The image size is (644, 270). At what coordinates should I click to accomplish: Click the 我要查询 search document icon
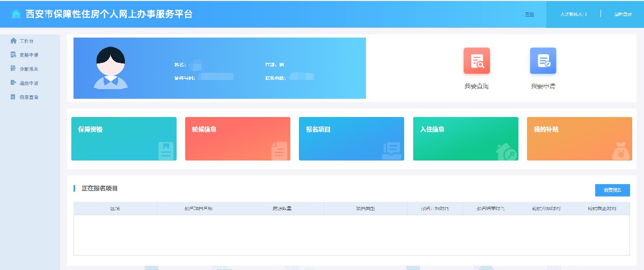coord(477,61)
